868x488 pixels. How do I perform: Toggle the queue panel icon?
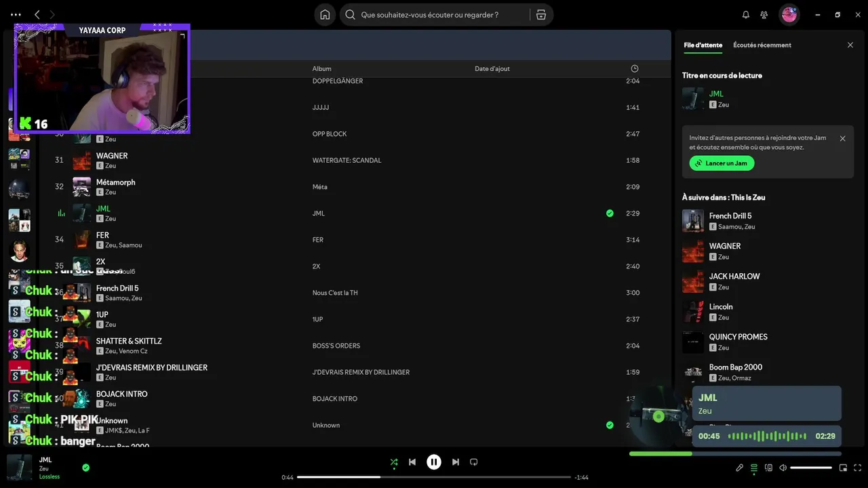click(754, 468)
